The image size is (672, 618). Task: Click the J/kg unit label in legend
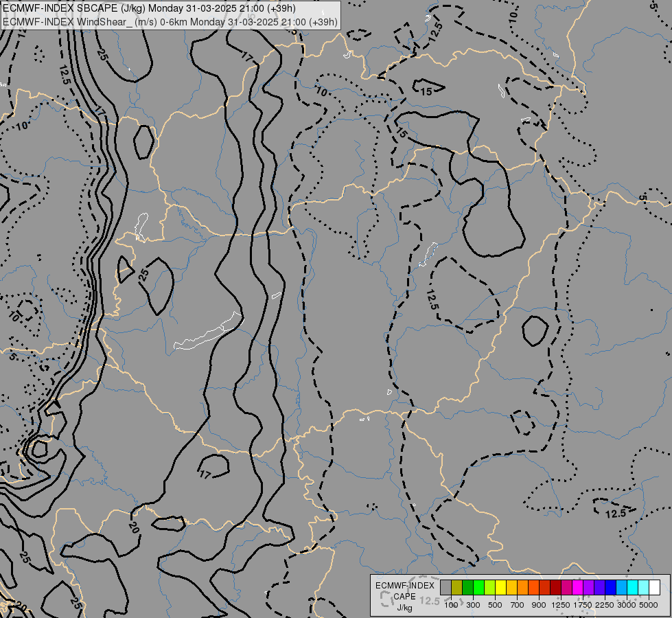coord(404,608)
